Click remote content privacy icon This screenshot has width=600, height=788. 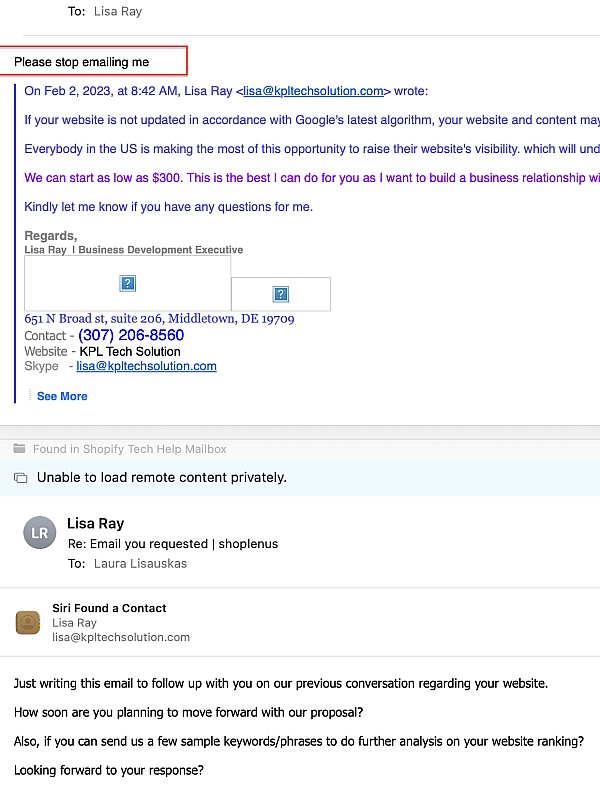point(21,477)
